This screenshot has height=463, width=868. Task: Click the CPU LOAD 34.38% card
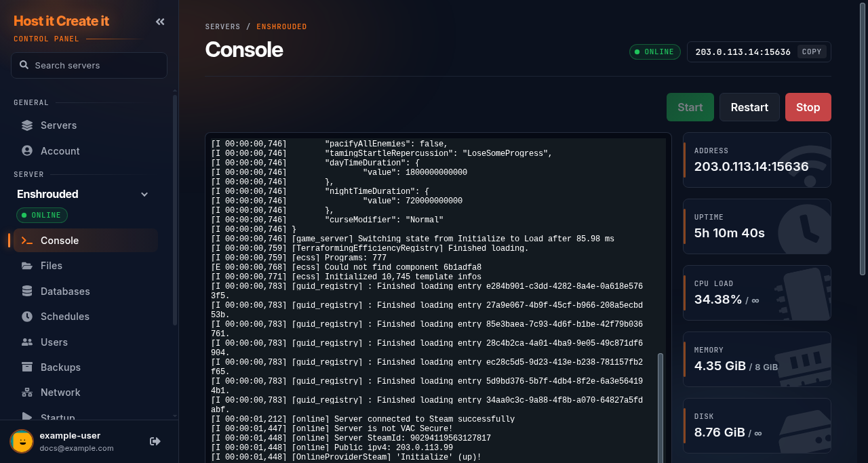757,293
